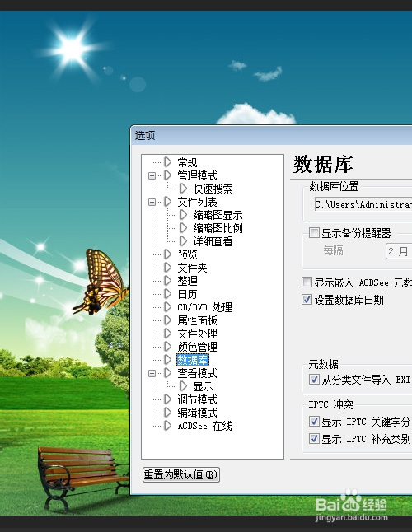Uncheck 显示 IPTC 补充类别 checkbox

click(314, 439)
